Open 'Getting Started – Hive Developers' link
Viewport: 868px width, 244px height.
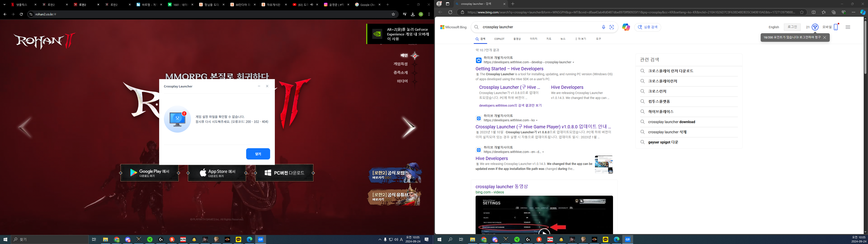point(509,69)
